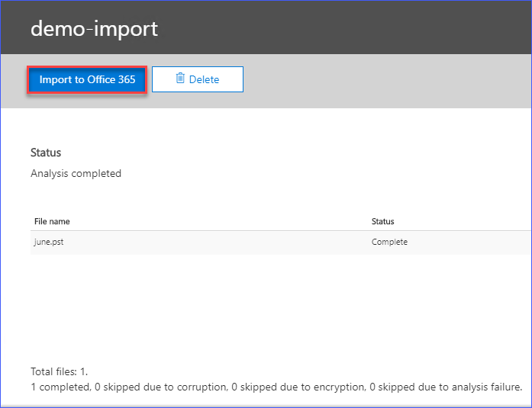Screen dimensions: 532x408
Task: Click the Status heading above Analysis completed
Action: 46,153
